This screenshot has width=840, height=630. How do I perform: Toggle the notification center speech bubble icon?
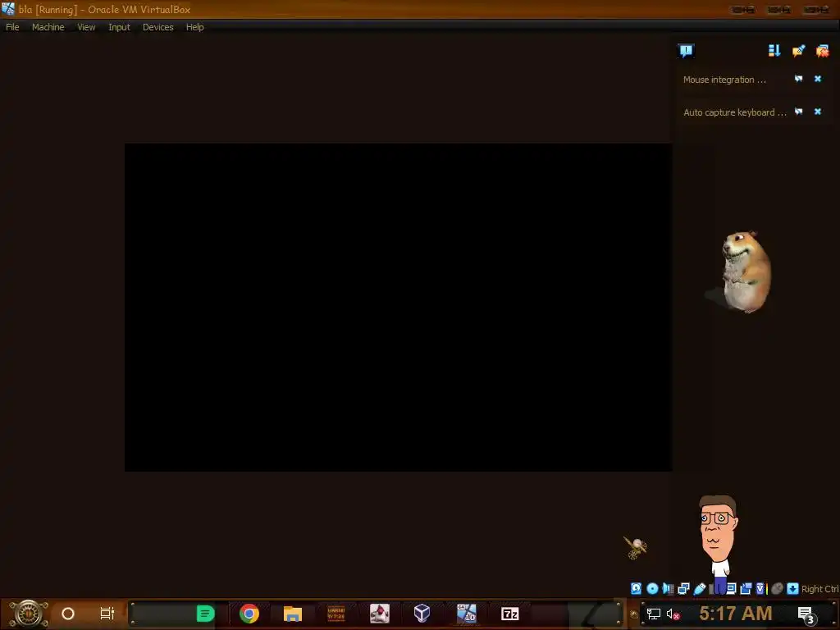(687, 51)
